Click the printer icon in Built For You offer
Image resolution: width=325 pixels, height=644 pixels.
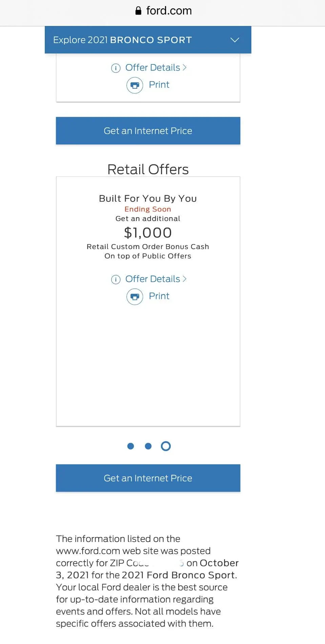pos(135,297)
